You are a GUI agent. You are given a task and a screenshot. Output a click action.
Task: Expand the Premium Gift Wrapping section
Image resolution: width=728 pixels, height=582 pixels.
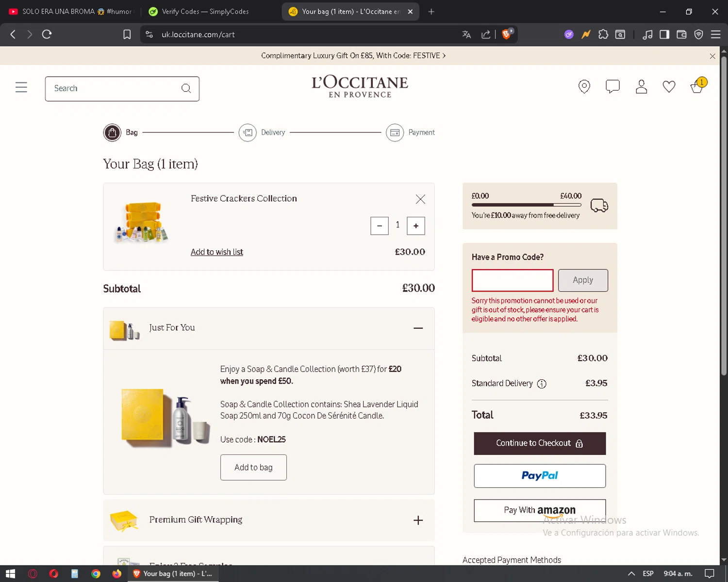tap(418, 520)
